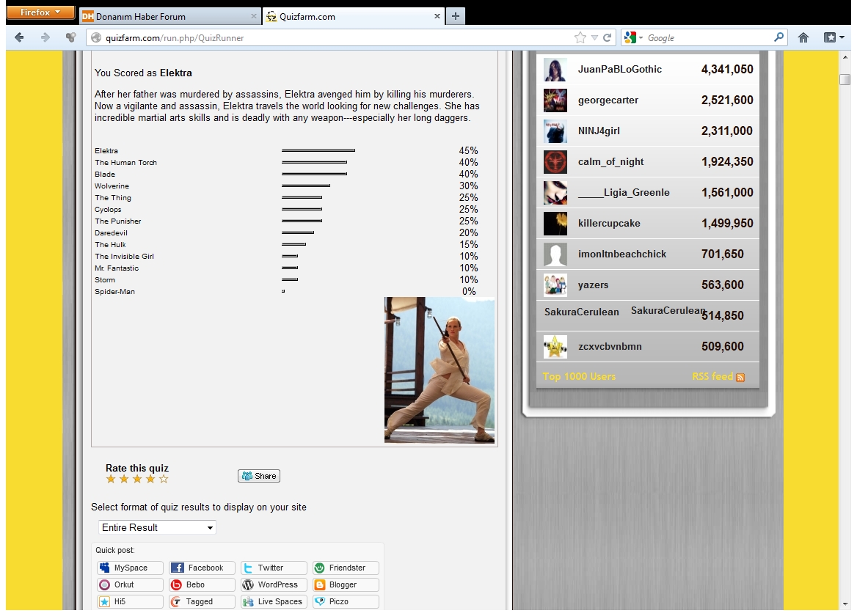The height and width of the screenshot is (616, 857).
Task: Bookmark the page with the star icon
Action: coord(580,37)
